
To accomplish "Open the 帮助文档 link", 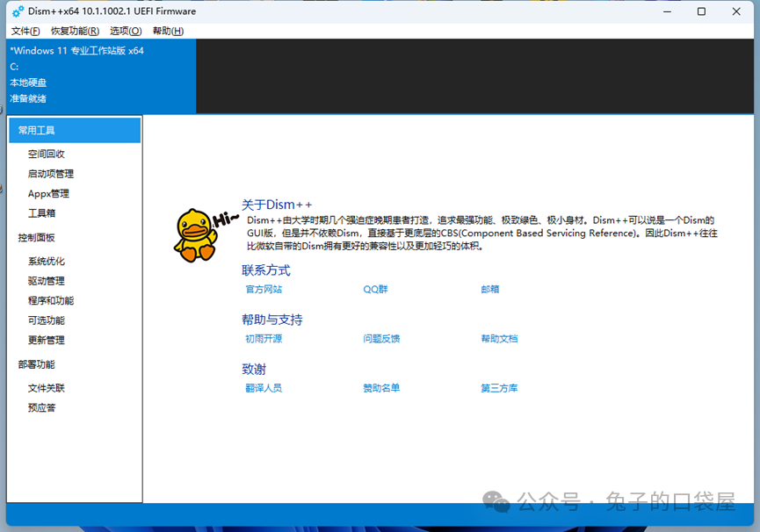I will click(x=499, y=339).
